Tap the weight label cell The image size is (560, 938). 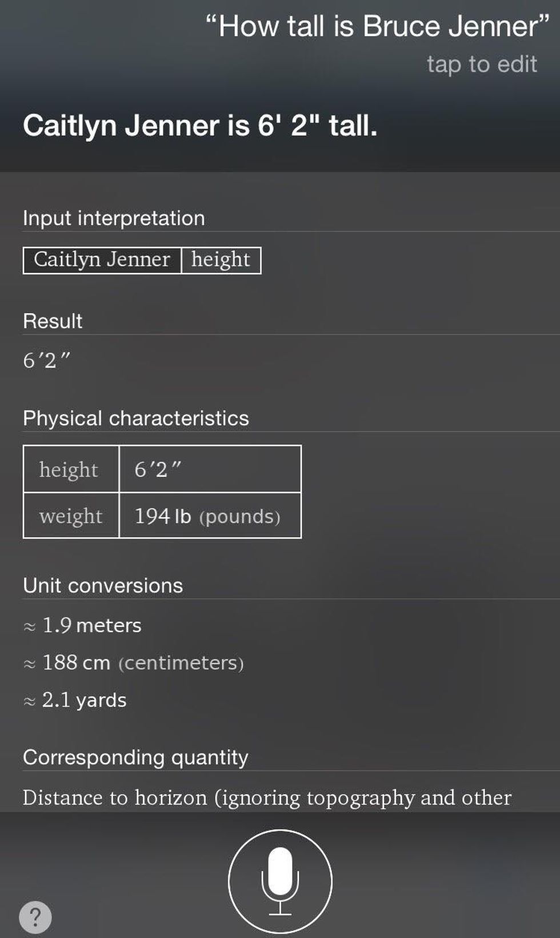71,516
